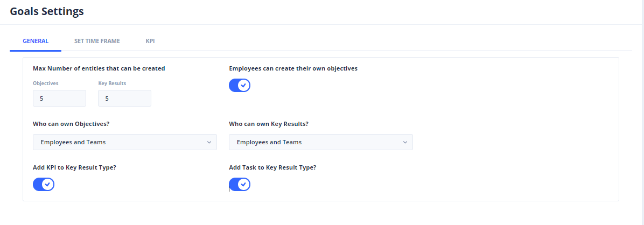Screen dimensions: 644x225
Task: Click the small Objectives field label
Action: click(45, 83)
